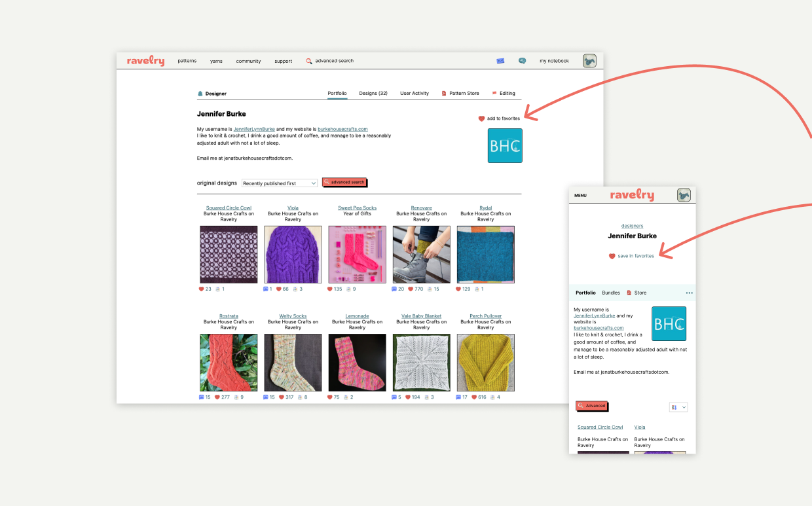
Task: Open the messages envelope icon
Action: coord(500,61)
